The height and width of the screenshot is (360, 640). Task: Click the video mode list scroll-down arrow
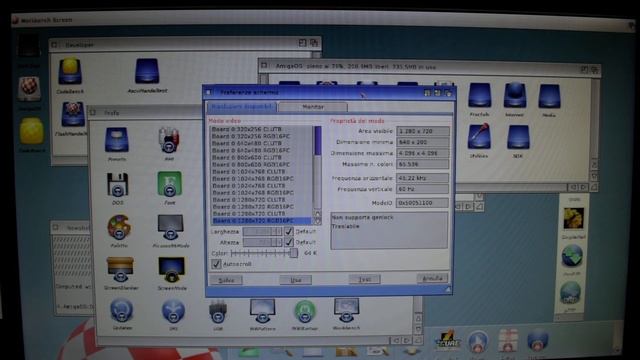click(x=318, y=221)
